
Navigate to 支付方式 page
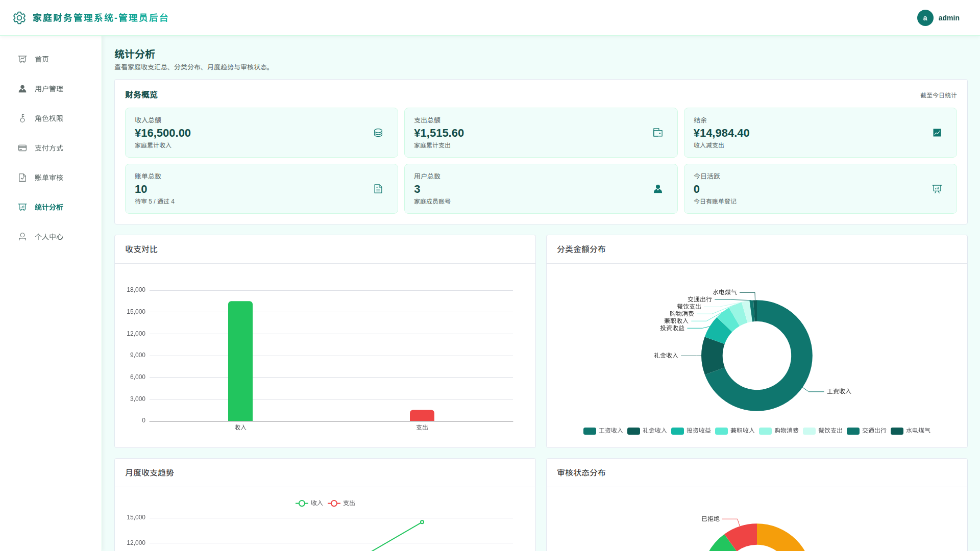point(51,148)
